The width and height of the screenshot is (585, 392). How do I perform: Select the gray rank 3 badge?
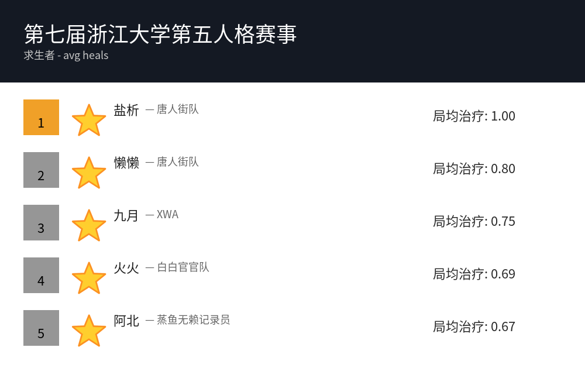pos(41,222)
